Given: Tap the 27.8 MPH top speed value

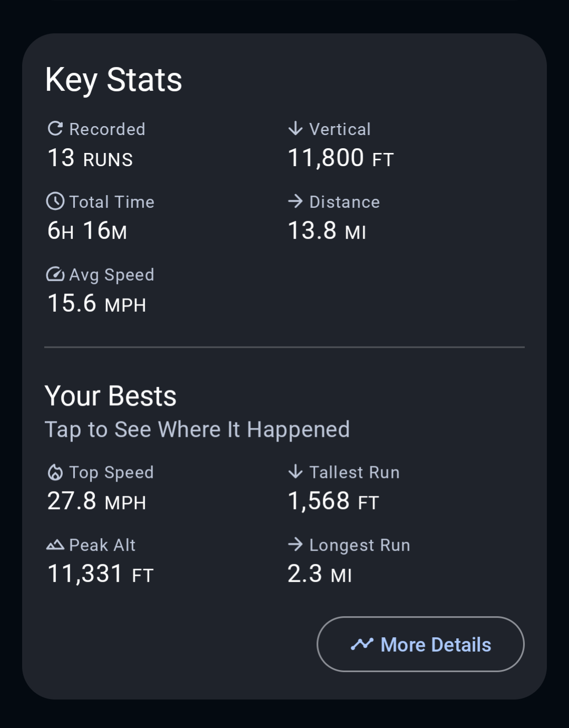Looking at the screenshot, I should pos(97,501).
